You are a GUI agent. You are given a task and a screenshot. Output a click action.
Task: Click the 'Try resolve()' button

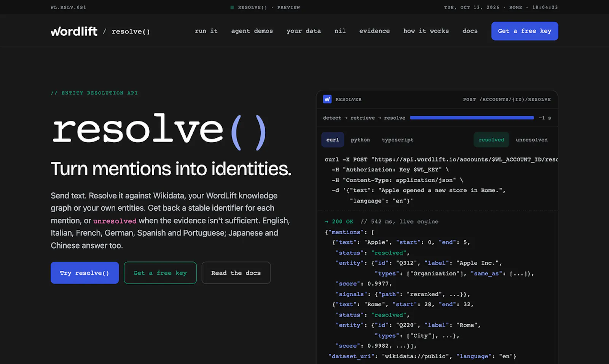coord(84,273)
